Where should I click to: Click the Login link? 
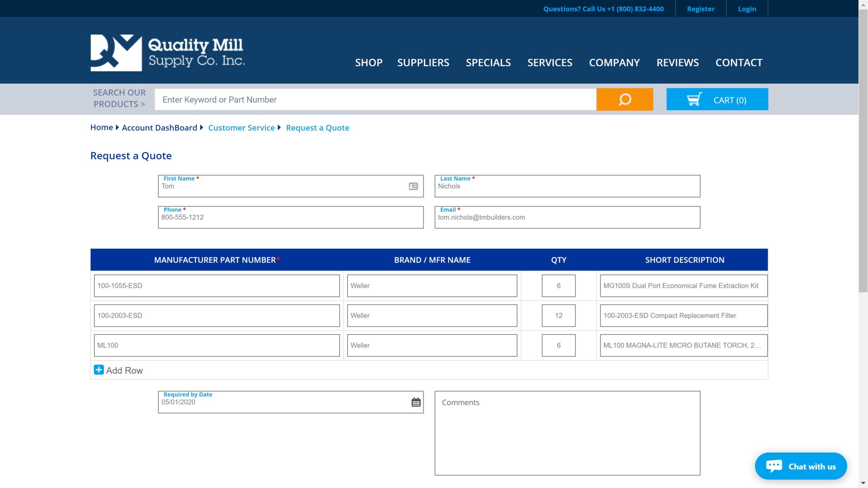(x=747, y=9)
